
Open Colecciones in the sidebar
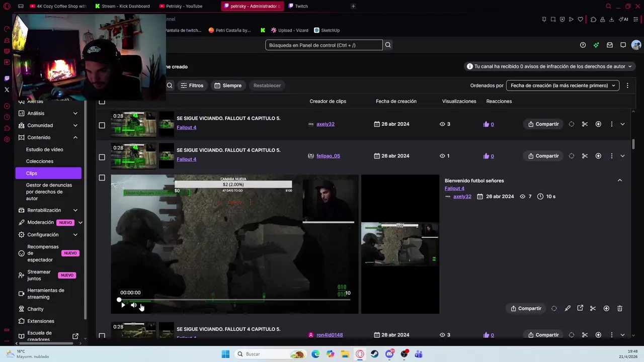(40, 161)
